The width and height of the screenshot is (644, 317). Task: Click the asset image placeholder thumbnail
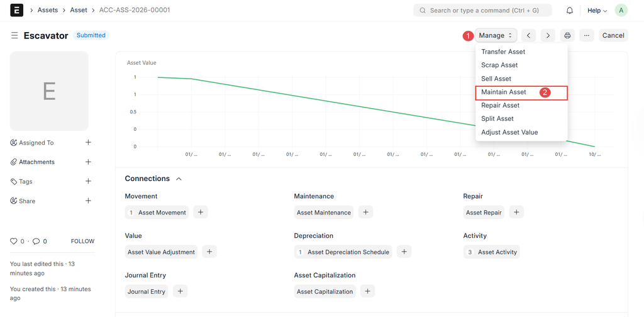(x=49, y=91)
